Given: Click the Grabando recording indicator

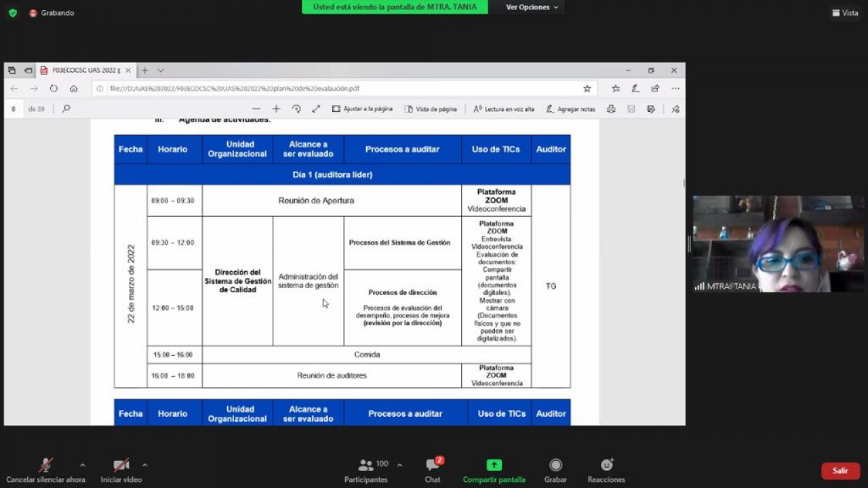Looking at the screenshot, I should [x=52, y=13].
